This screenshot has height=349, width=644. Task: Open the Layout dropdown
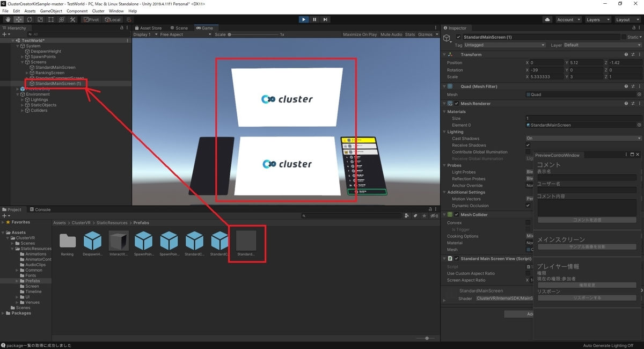(x=627, y=20)
